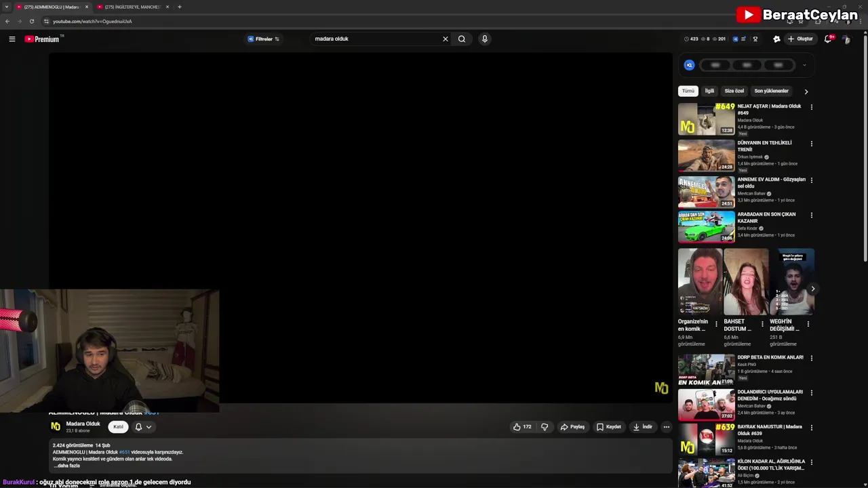
Task: Select the İlgili filter chip
Action: pos(709,91)
